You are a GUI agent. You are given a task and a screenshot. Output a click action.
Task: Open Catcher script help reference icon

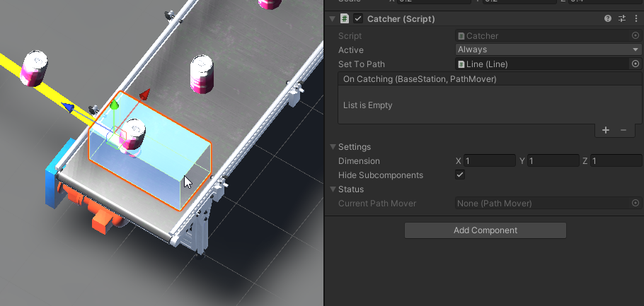pyautogui.click(x=608, y=19)
